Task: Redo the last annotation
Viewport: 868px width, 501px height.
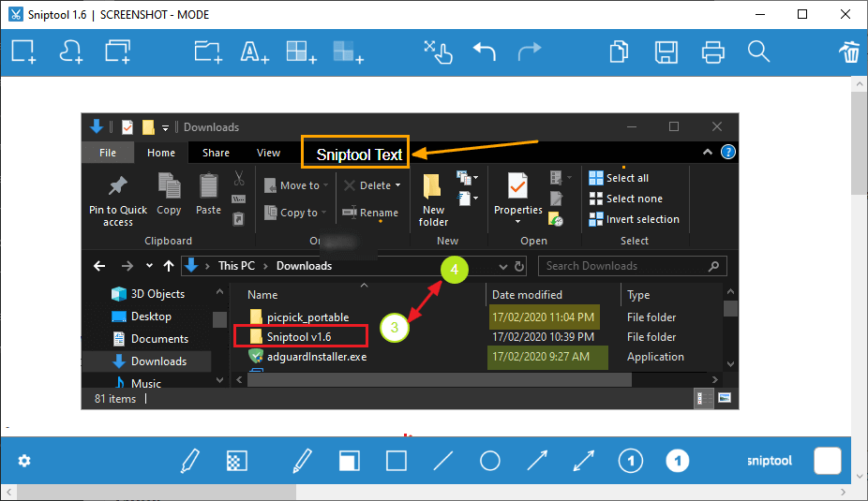Action: [530, 52]
